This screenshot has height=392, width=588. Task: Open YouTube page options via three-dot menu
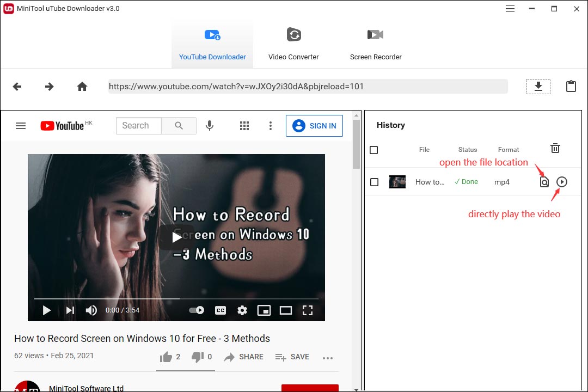(x=271, y=125)
